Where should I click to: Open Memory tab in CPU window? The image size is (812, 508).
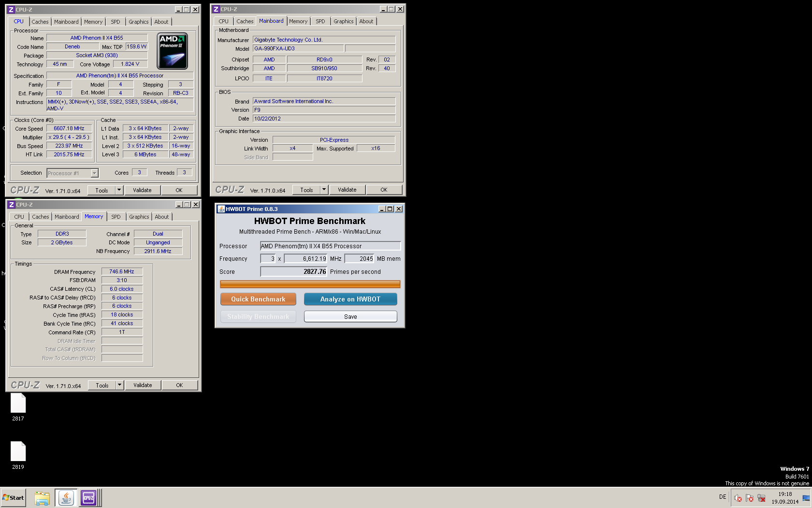pyautogui.click(x=93, y=22)
